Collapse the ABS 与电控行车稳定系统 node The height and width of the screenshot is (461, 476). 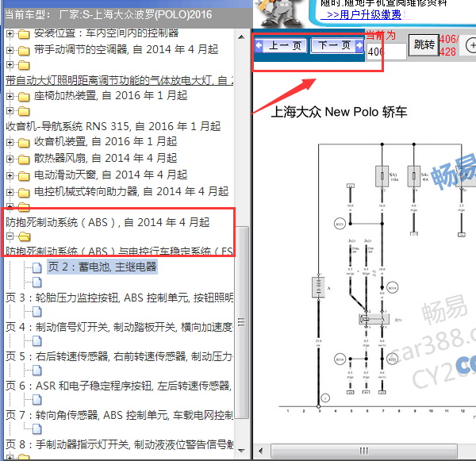[10, 236]
